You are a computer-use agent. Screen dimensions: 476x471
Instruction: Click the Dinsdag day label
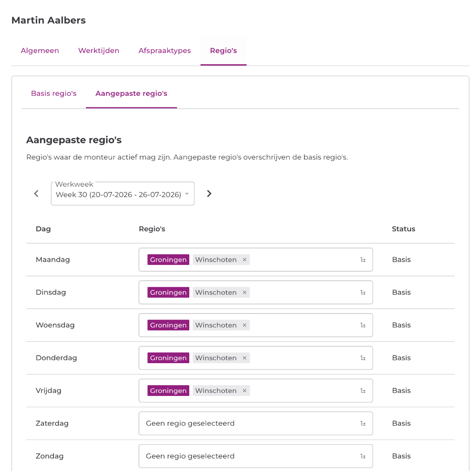(51, 292)
